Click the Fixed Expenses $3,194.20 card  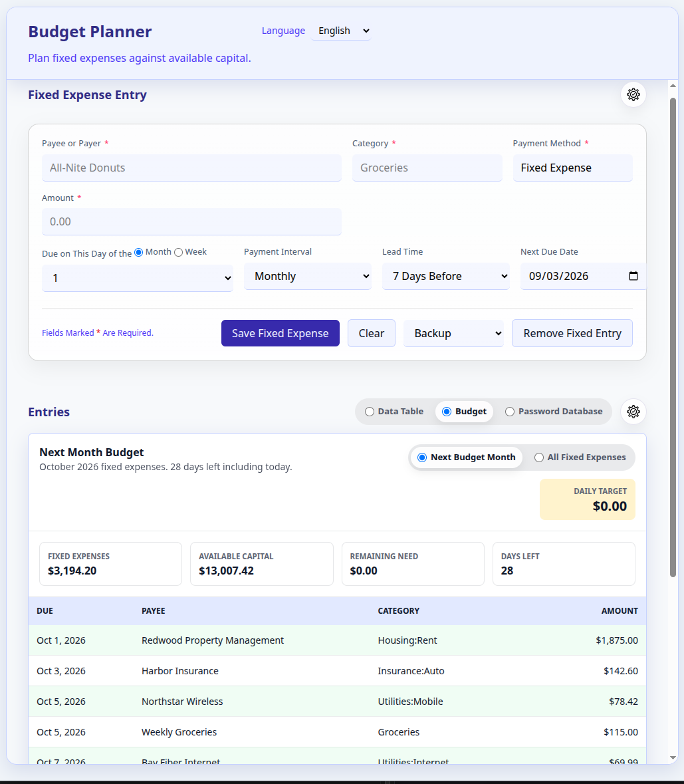click(110, 564)
